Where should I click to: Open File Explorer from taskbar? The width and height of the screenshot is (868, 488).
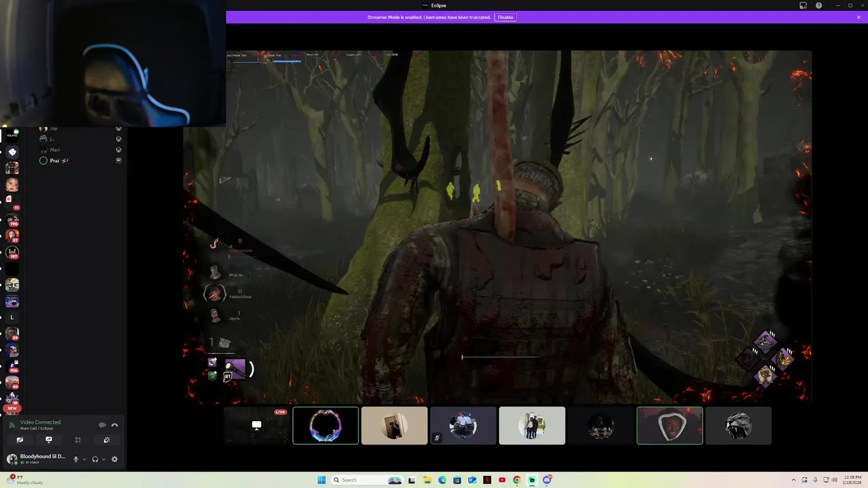click(427, 480)
